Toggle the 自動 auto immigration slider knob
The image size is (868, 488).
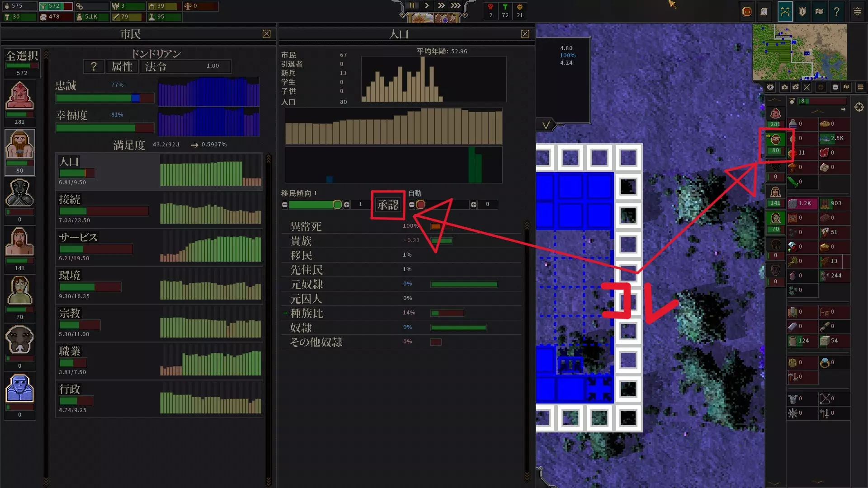420,205
